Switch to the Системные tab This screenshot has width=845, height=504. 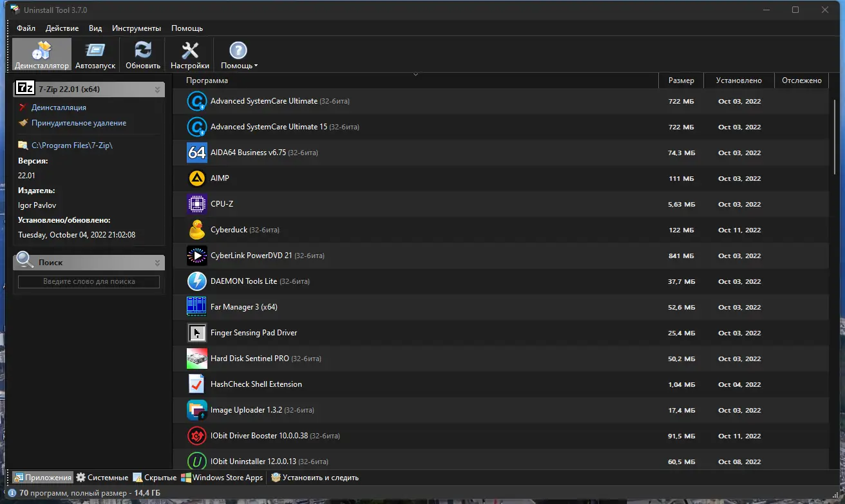[102, 478]
